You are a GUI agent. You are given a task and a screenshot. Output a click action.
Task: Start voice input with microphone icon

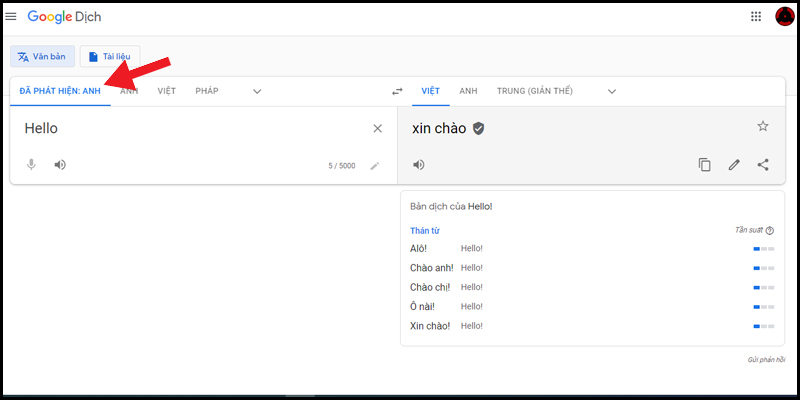(x=32, y=165)
